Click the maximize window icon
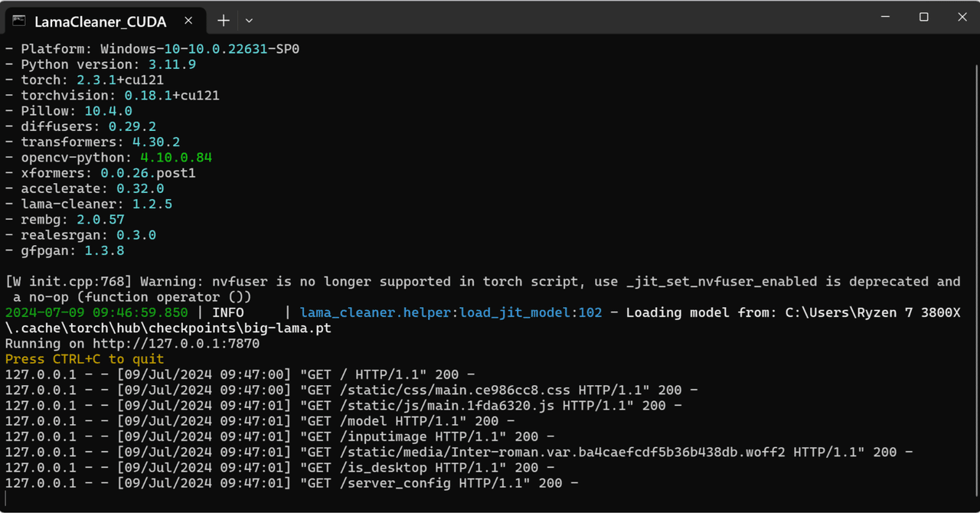The height and width of the screenshot is (513, 980). pyautogui.click(x=923, y=17)
